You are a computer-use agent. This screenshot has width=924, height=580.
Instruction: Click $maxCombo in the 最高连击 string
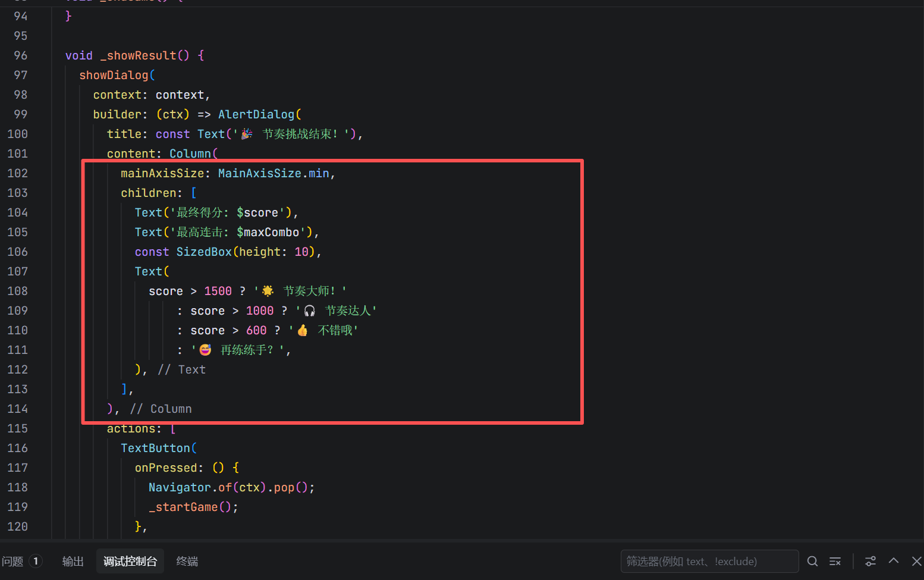pyautogui.click(x=268, y=232)
